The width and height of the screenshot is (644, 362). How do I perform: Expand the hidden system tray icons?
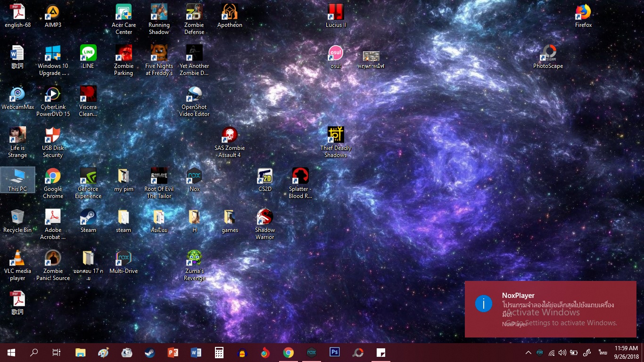[528, 353]
